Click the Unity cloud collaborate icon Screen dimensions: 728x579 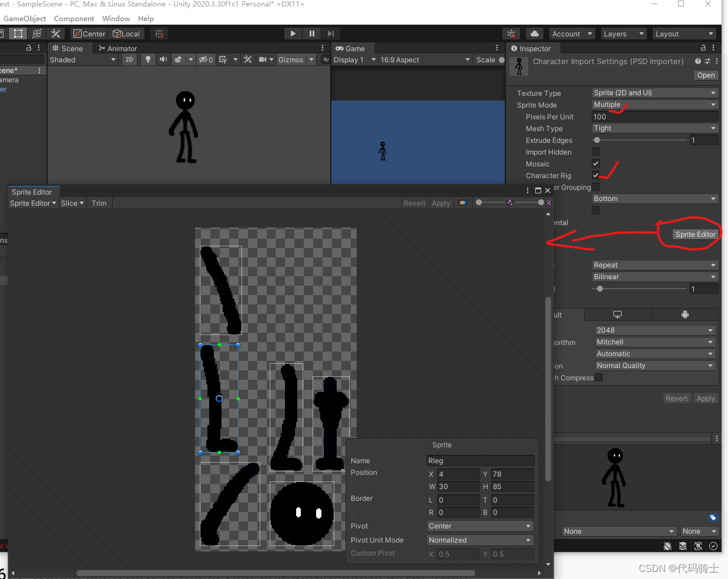534,34
